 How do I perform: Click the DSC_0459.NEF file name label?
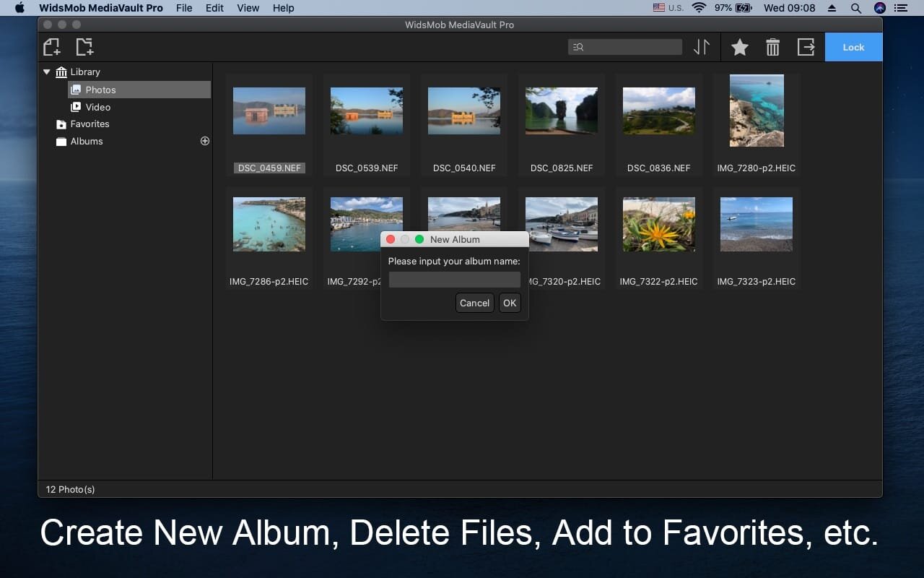point(269,168)
